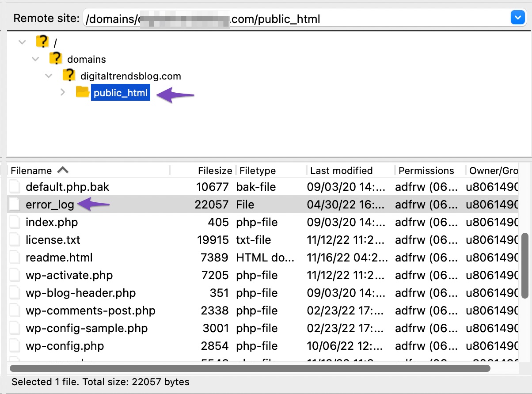The height and width of the screenshot is (394, 532).
Task: Collapse the digitaltrendsblog.com tree node
Action: click(49, 75)
